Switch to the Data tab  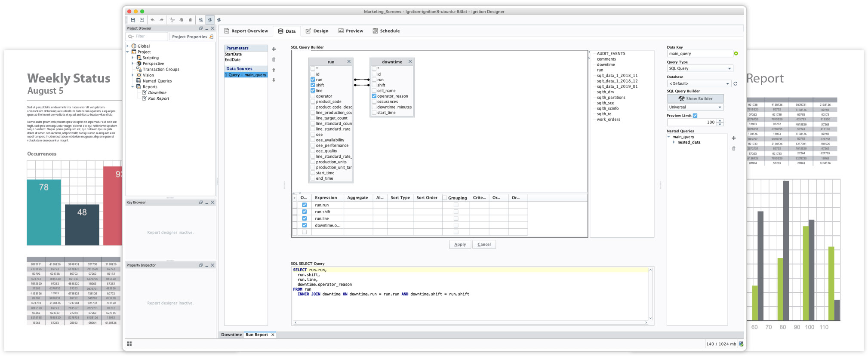click(286, 31)
